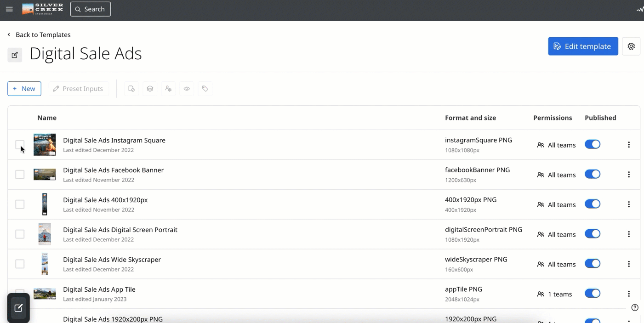Click the eye visibility toolbar icon

pos(187,89)
